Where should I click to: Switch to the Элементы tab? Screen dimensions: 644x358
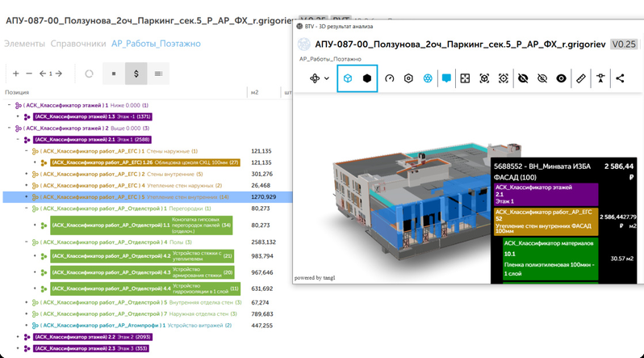click(x=25, y=44)
